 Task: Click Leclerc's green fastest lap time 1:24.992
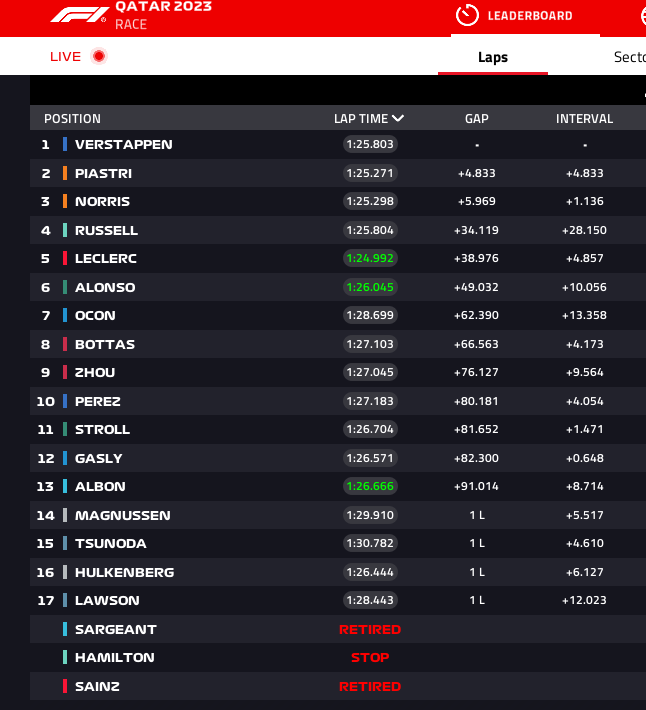point(370,258)
